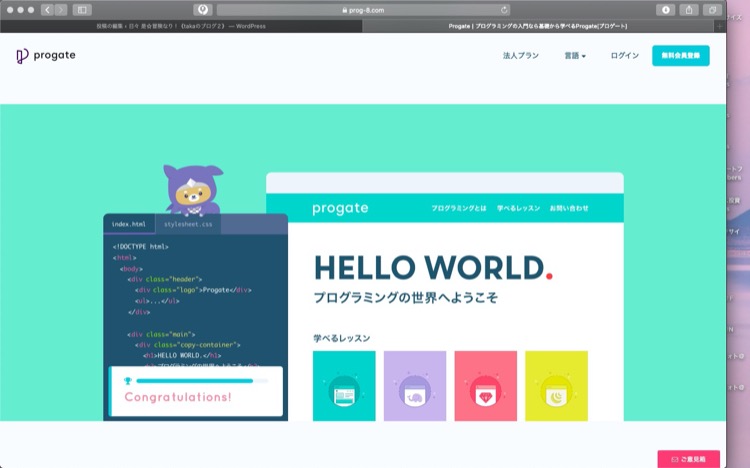The width and height of the screenshot is (750, 468).
Task: Click the <h1>HELLO WORLD.</h1> code line
Action: pyautogui.click(x=182, y=356)
